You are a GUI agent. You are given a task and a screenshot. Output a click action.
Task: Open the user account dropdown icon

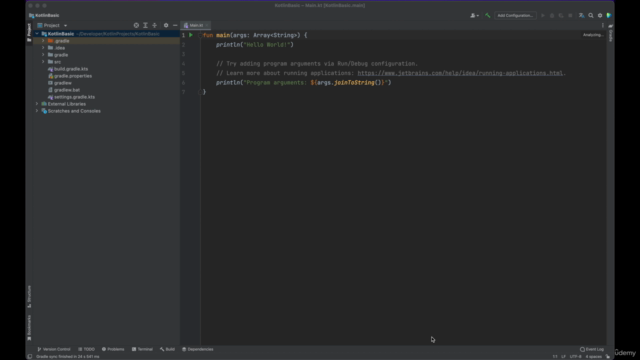(x=474, y=16)
